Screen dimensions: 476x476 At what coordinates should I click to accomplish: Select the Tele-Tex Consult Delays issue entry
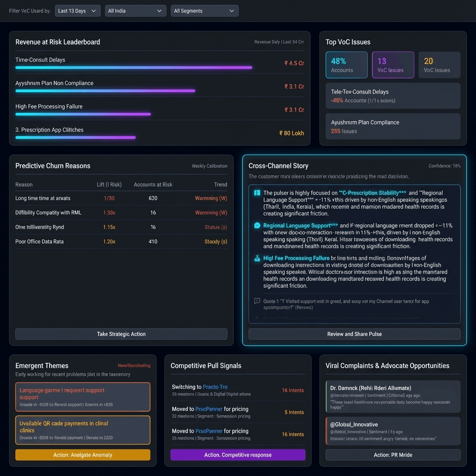pos(393,96)
